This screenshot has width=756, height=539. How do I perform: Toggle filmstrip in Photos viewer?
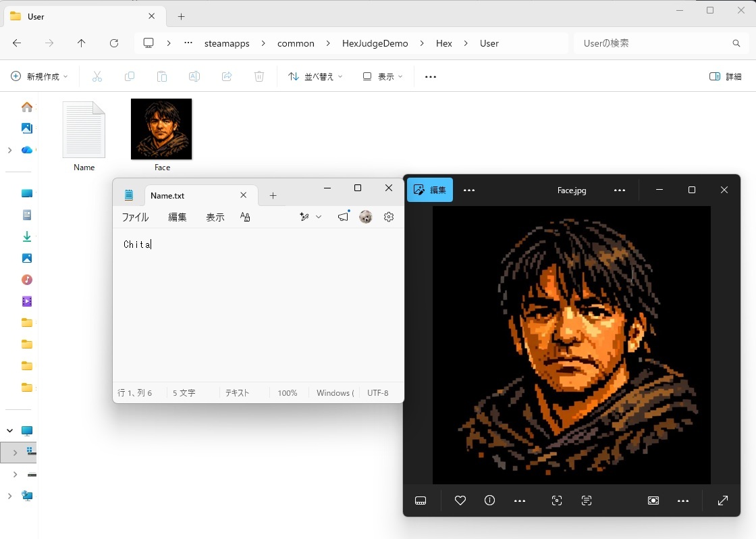tap(421, 500)
